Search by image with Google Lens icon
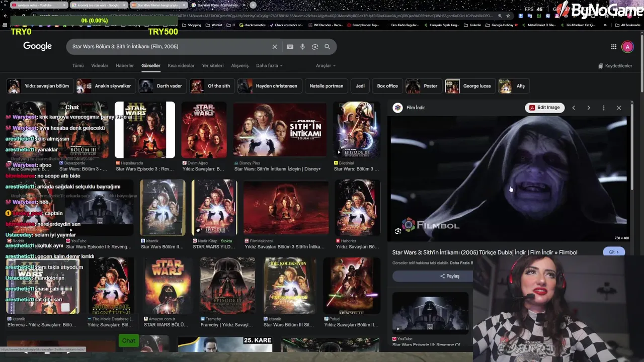Viewport: 644px width, 362px height. pos(315,47)
